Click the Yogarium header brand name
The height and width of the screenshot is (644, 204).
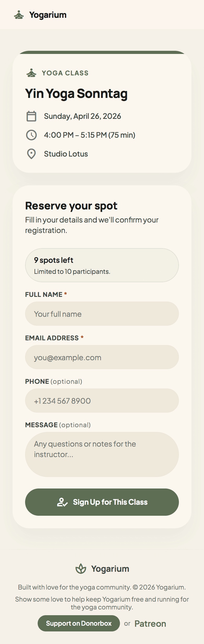(x=48, y=15)
